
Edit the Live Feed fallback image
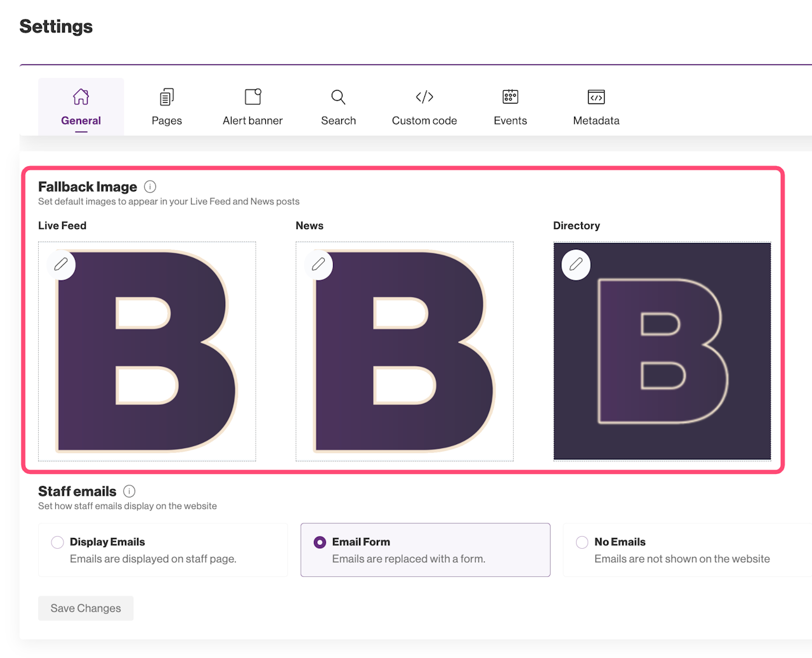61,265
